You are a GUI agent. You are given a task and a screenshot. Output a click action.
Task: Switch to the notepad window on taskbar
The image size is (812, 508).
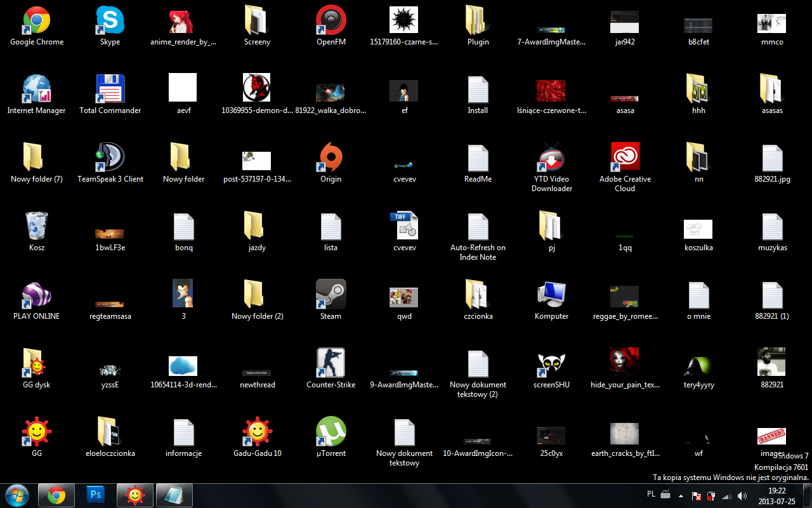(174, 495)
